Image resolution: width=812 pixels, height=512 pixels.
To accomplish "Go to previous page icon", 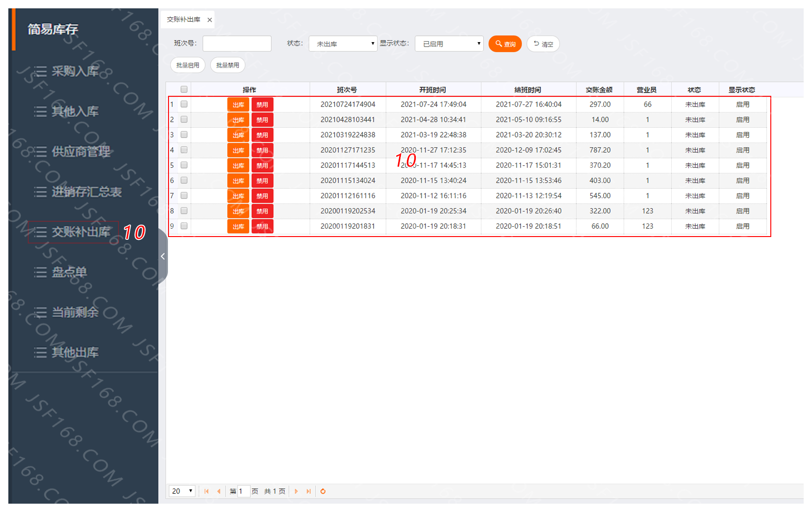I will coord(219,491).
